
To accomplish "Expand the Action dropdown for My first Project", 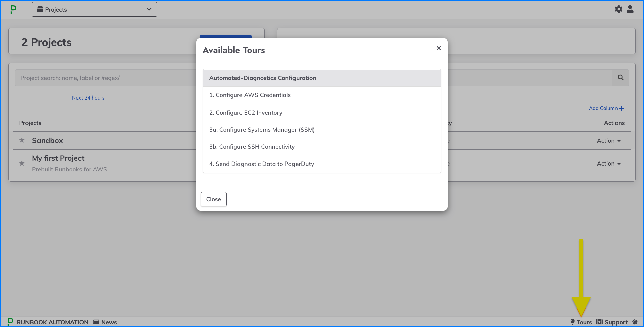I will (608, 163).
